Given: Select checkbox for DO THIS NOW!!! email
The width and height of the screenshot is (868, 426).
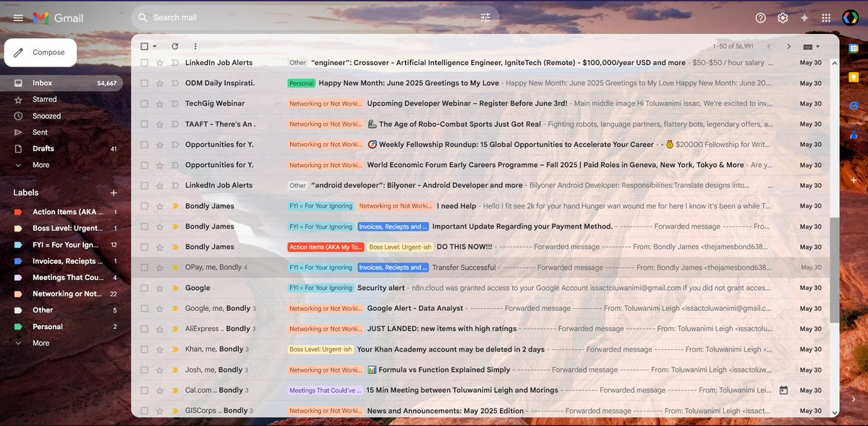Looking at the screenshot, I should pos(145,247).
